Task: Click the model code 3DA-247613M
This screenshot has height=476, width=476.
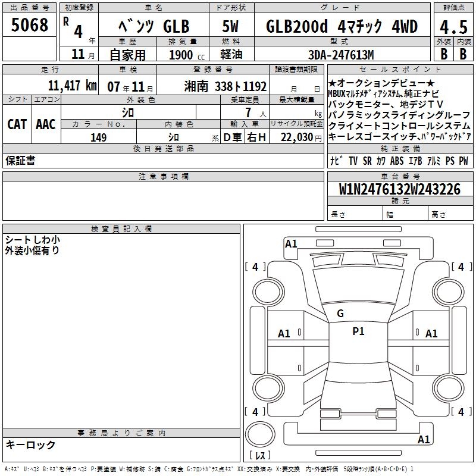Action: [x=342, y=55]
